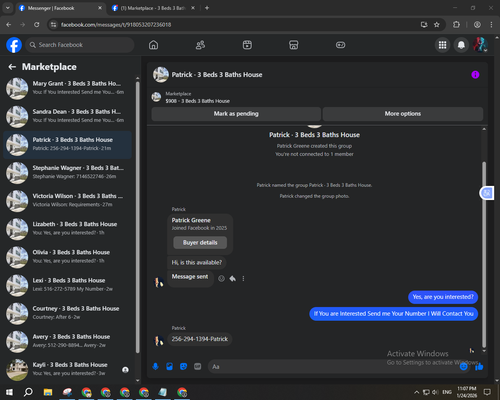Open the notifications bell
Viewport: 500px width, 400px height.
tap(461, 45)
